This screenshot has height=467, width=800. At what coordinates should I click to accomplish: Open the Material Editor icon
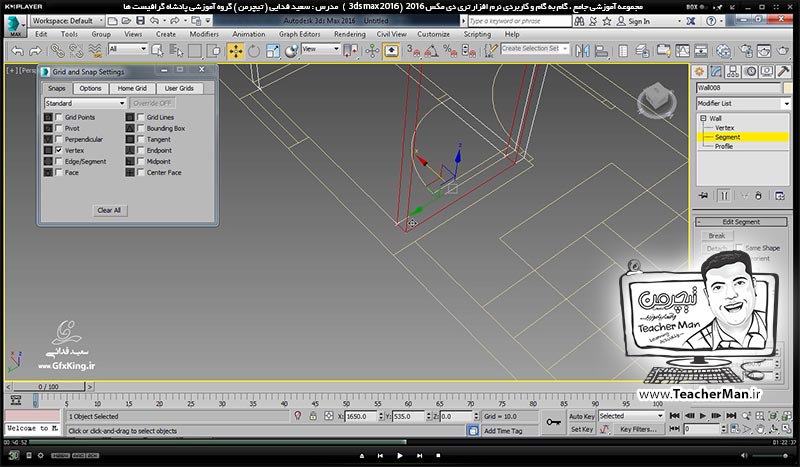tap(723, 51)
